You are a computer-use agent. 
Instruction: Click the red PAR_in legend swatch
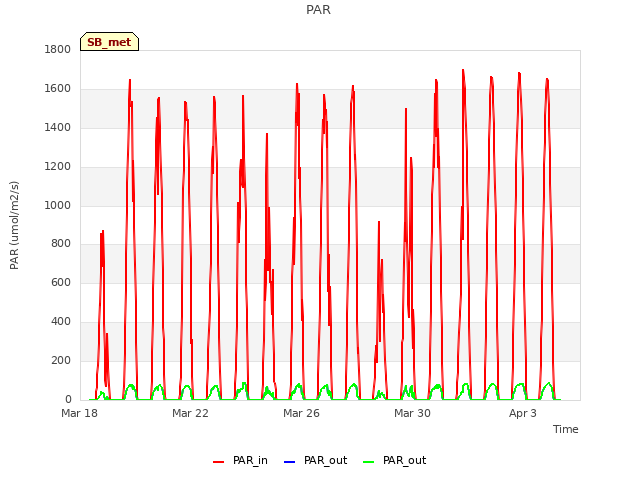click(x=218, y=462)
